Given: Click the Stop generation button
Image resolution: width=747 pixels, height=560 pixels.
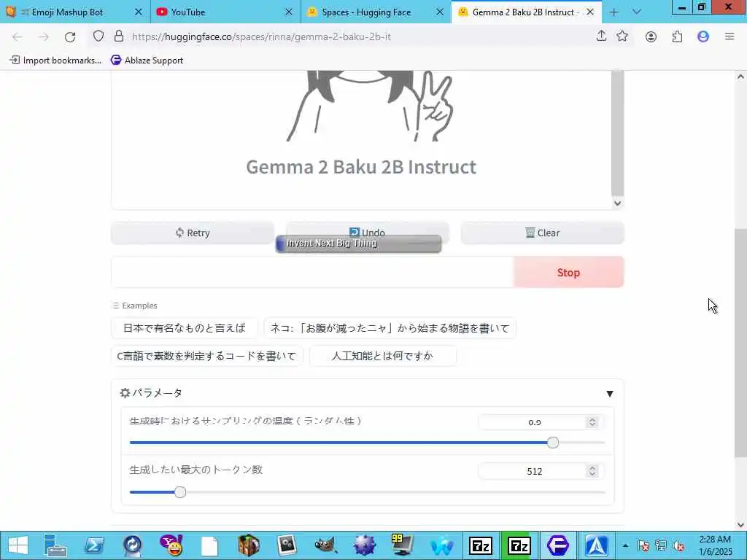Looking at the screenshot, I should pos(568,273).
